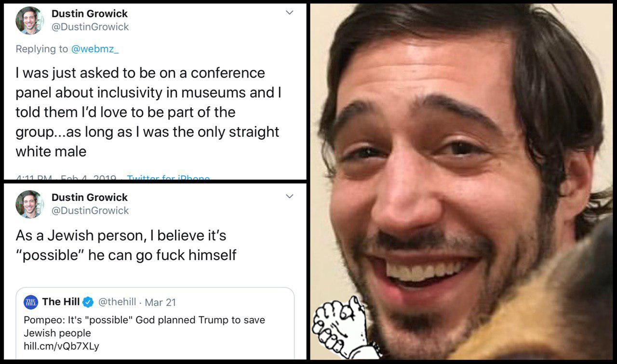Expand the bottom tweet's chevron options menu
617x364 pixels.
point(290,196)
